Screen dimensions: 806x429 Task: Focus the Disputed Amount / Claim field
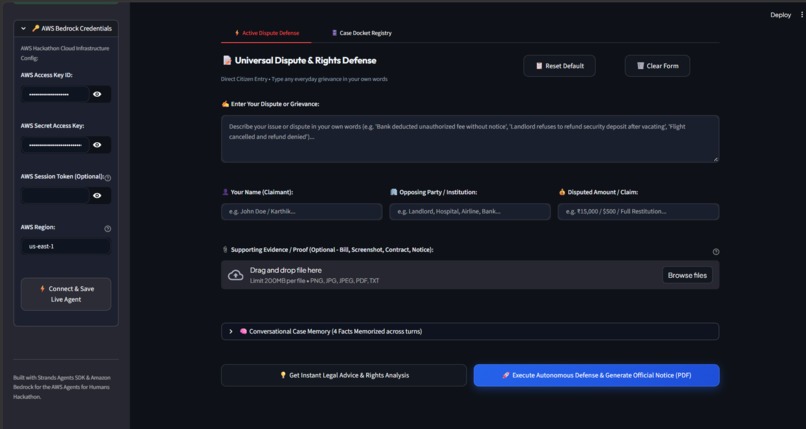(x=638, y=212)
